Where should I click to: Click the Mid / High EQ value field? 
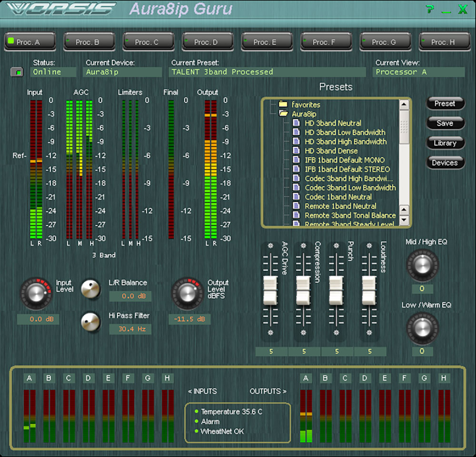tap(422, 289)
